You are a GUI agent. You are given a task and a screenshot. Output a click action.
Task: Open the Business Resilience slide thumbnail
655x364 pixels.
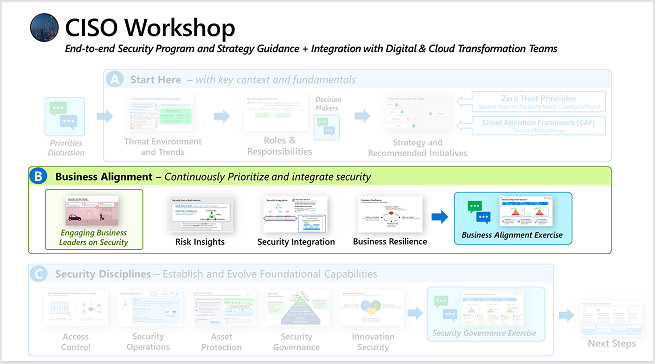(x=391, y=214)
